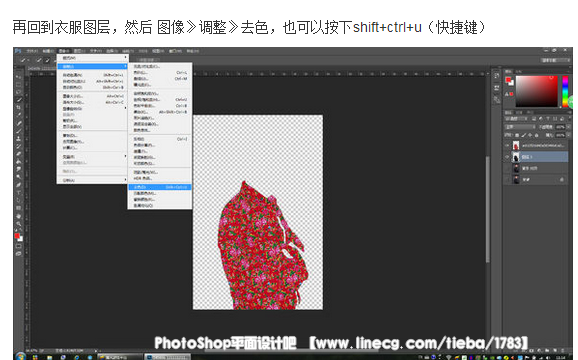Screen dimensions: 578x360
Task: Select the Gradient tool
Action: [18, 161]
